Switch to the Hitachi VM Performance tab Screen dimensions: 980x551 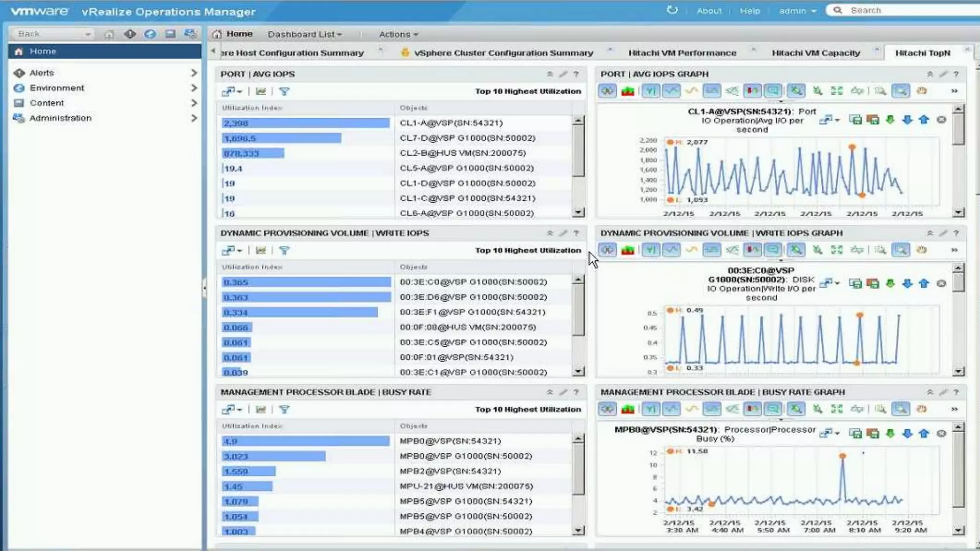682,53
